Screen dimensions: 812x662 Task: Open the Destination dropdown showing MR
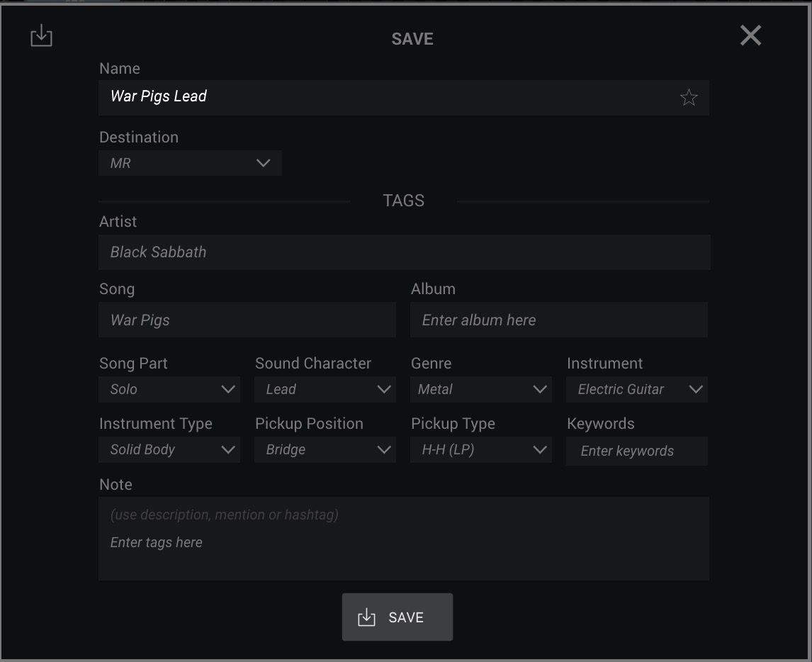coord(190,163)
